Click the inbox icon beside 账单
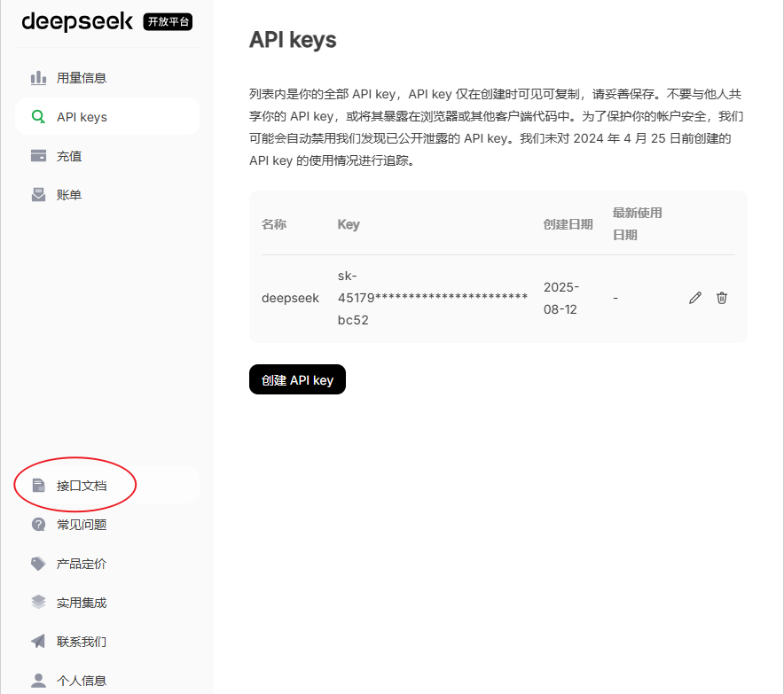The height and width of the screenshot is (694, 784). tap(38, 195)
